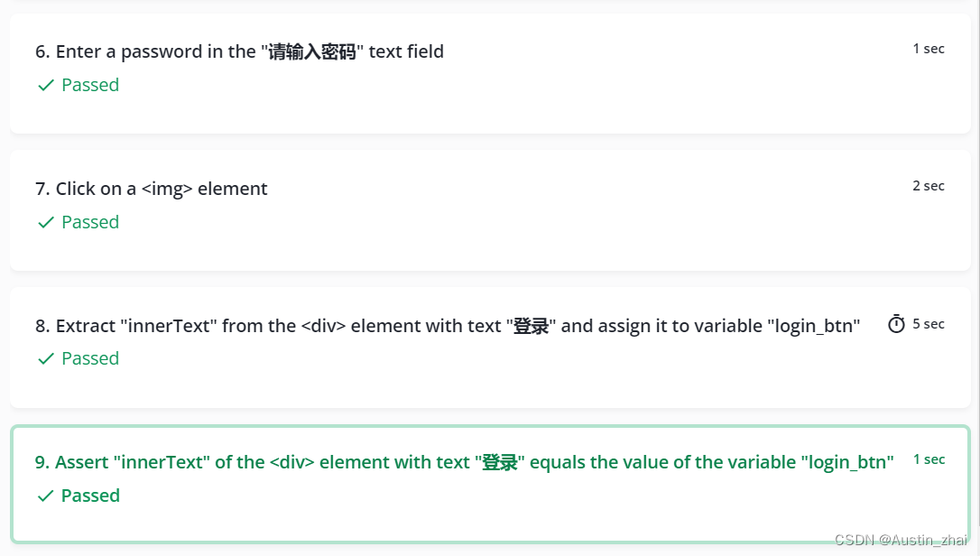Click the green checkmark on step 6

point(46,85)
